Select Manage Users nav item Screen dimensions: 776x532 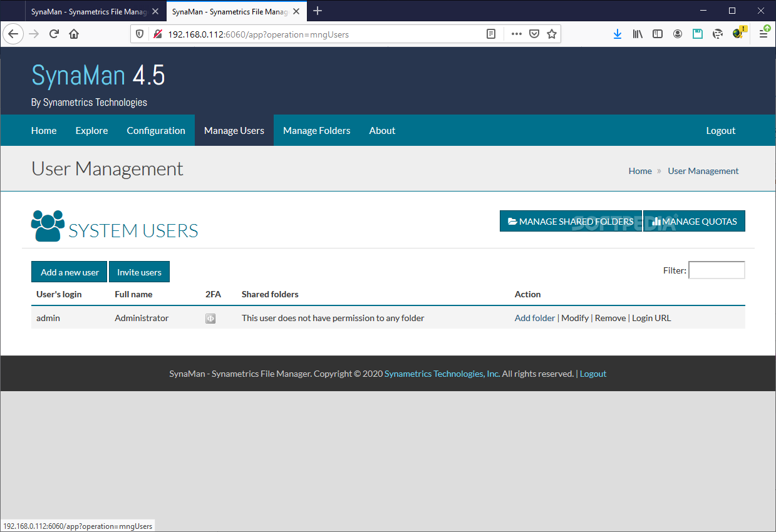234,130
